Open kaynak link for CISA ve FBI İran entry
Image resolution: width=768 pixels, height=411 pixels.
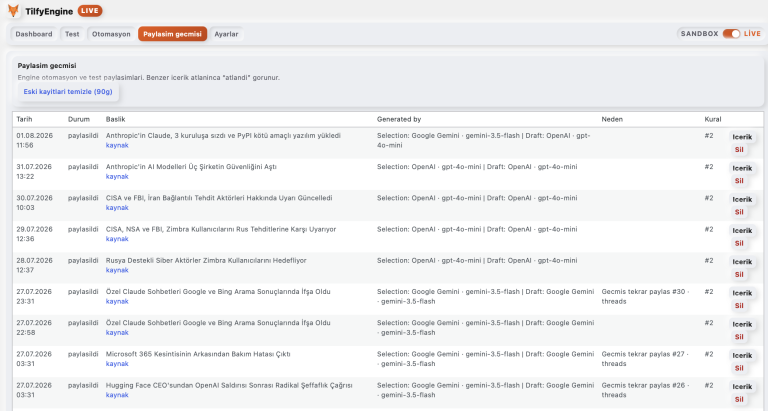coord(117,208)
